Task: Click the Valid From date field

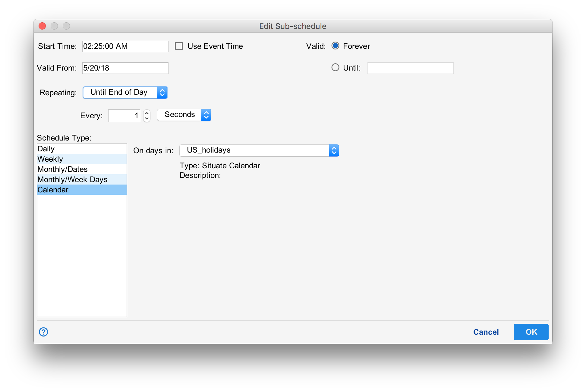Action: point(125,68)
